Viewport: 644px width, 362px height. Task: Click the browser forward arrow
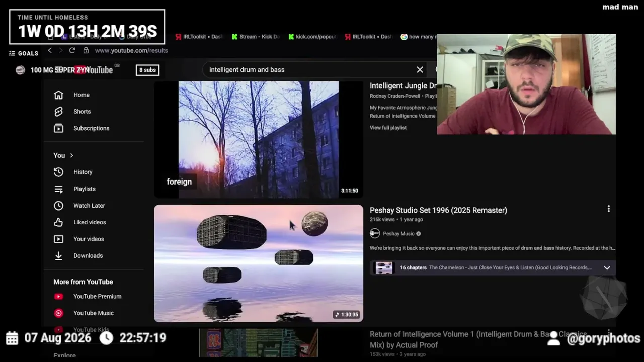point(61,50)
